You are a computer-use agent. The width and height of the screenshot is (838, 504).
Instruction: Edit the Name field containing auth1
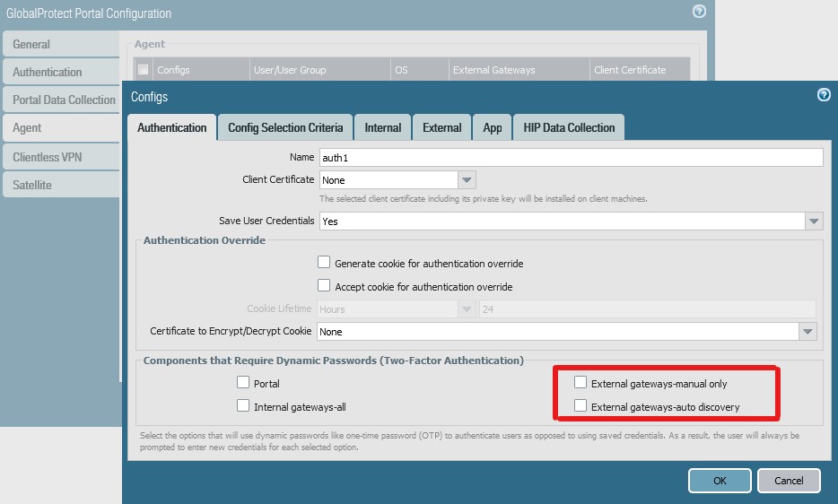572,158
